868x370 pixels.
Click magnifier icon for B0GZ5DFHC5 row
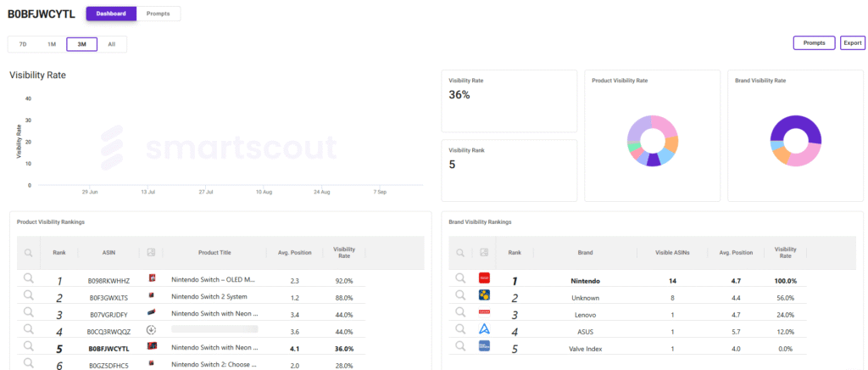coord(28,364)
